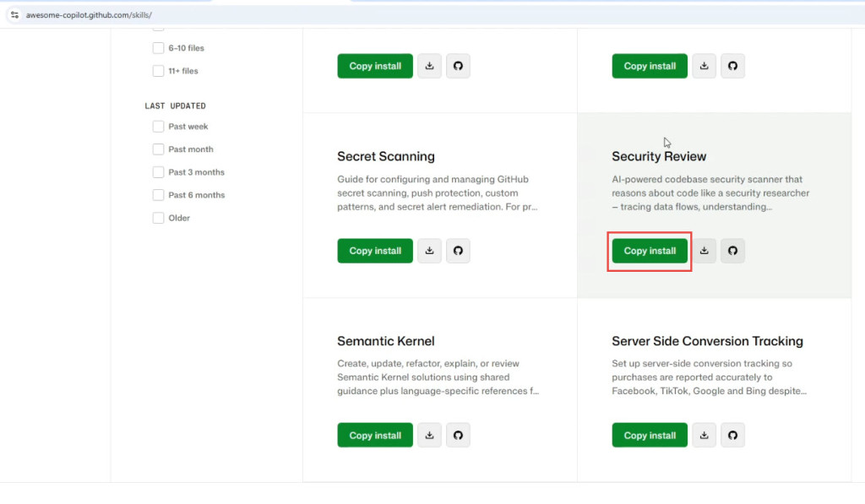Enable the 11+ files filter
The width and height of the screenshot is (865, 504).
[158, 71]
